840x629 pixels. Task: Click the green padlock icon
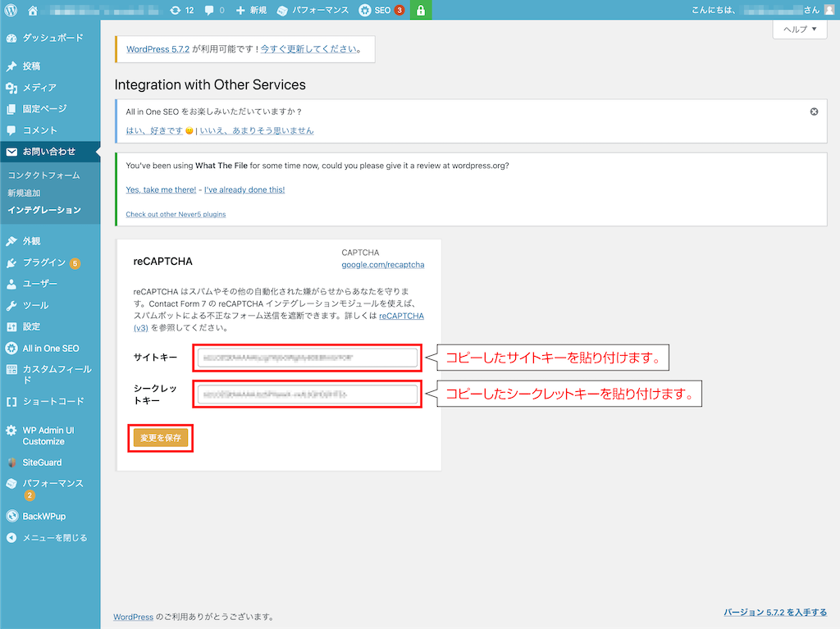tap(421, 10)
